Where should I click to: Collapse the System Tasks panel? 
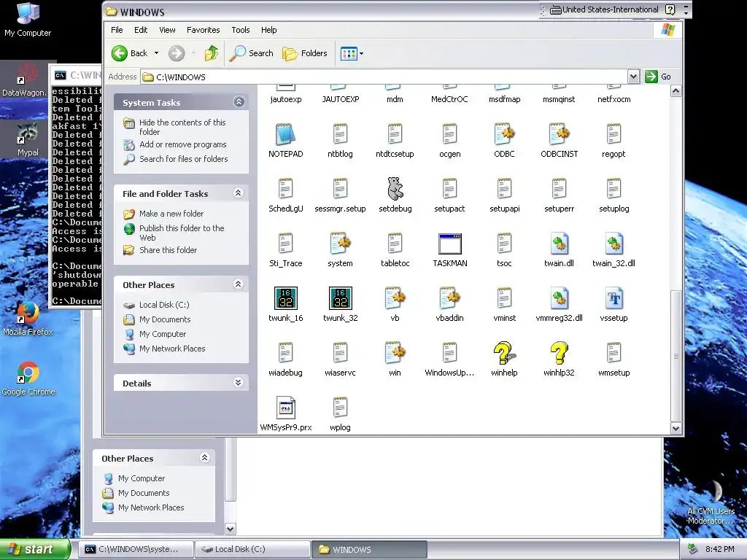(239, 101)
